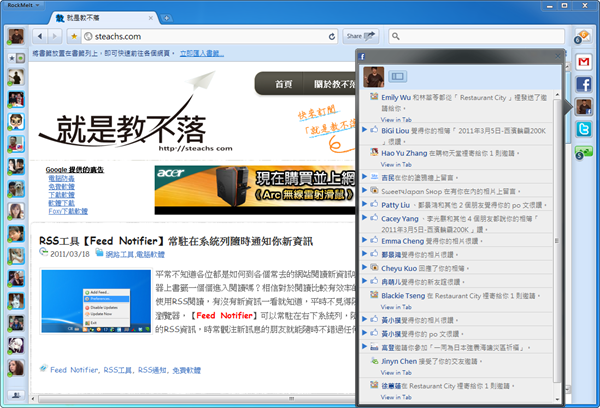This screenshot has width=600, height=408.
Task: Click the Jinyn Chen name link
Action: click(x=399, y=361)
